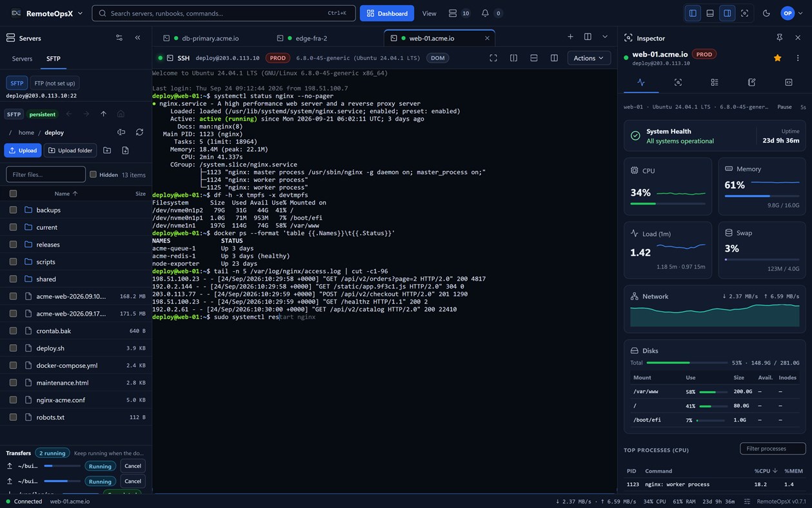Focus the Filter processes input
812x508 pixels.
pyautogui.click(x=773, y=449)
